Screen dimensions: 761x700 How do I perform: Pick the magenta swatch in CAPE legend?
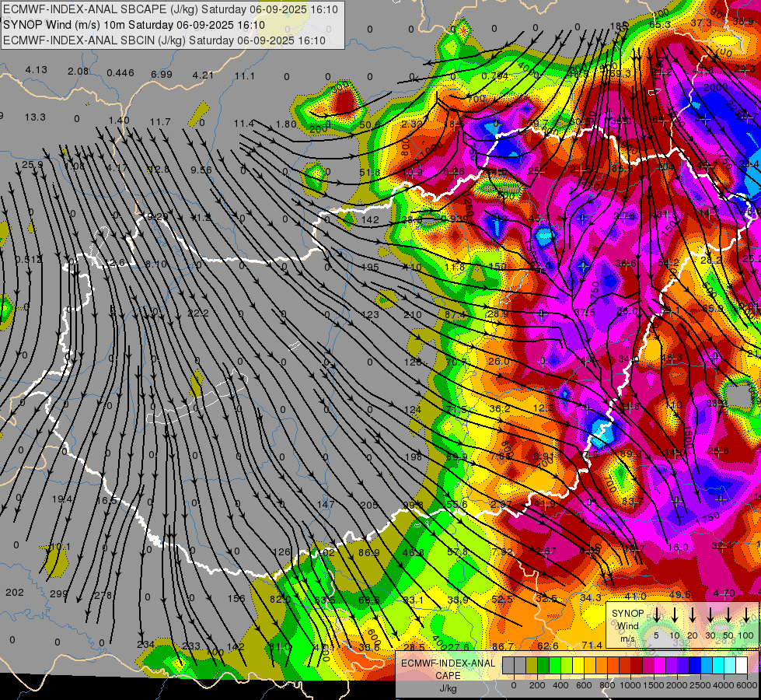[x=660, y=666]
